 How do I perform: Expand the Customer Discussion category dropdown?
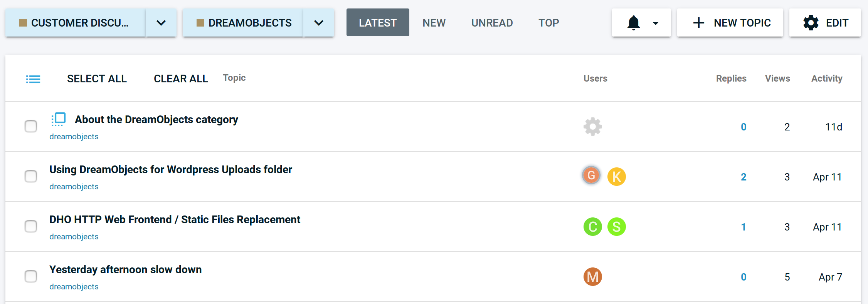(161, 23)
